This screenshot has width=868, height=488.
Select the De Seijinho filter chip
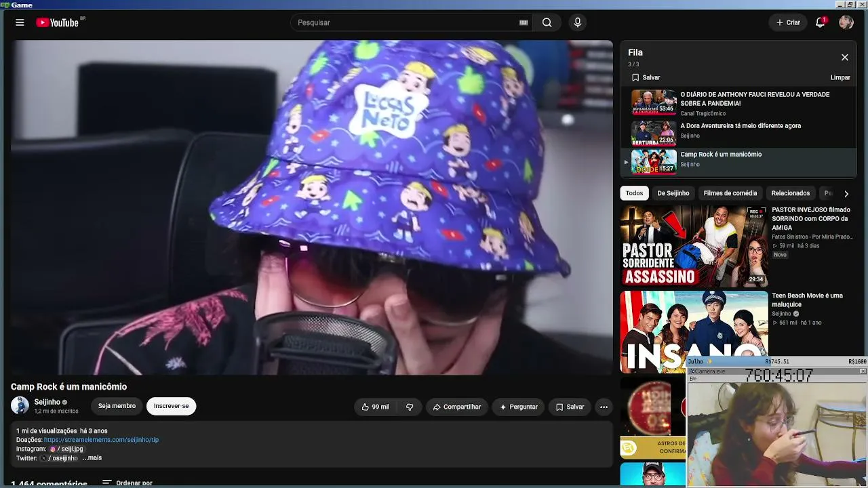click(x=673, y=193)
